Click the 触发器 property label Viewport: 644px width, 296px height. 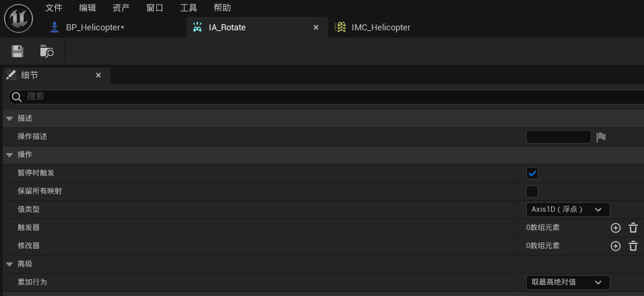(x=29, y=227)
